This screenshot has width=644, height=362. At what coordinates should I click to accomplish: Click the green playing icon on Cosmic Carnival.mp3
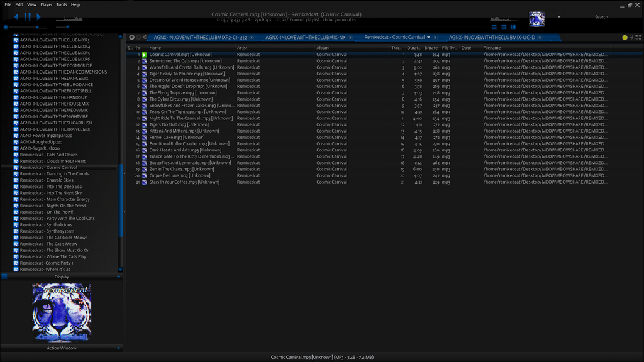[x=144, y=55]
